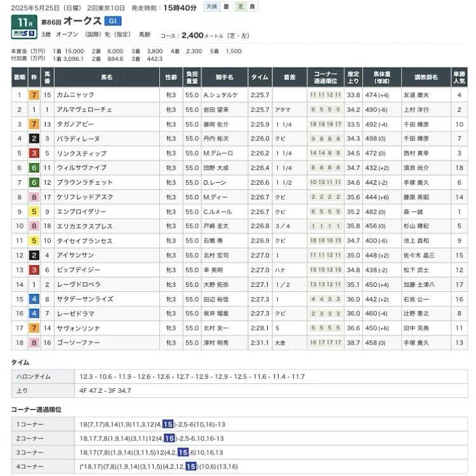
Task: Click the 騎手名 column header
Action: coord(225,77)
